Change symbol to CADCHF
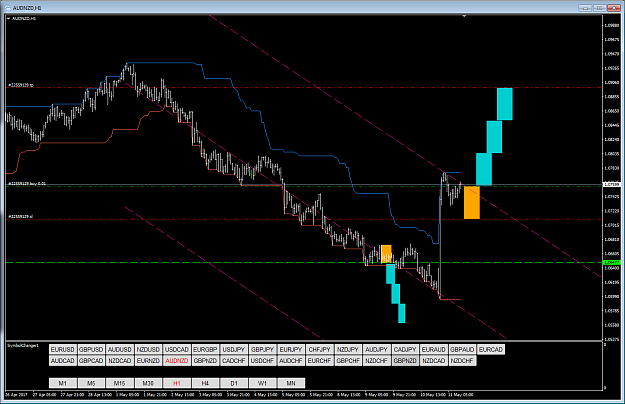This screenshot has width=625, height=404. pyautogui.click(x=234, y=361)
